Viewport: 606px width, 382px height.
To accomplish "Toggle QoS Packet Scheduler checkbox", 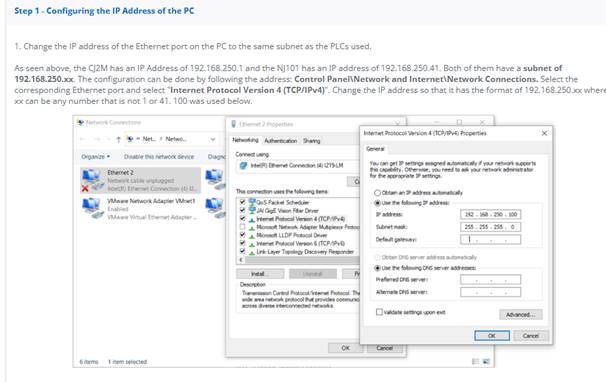I will tap(242, 202).
